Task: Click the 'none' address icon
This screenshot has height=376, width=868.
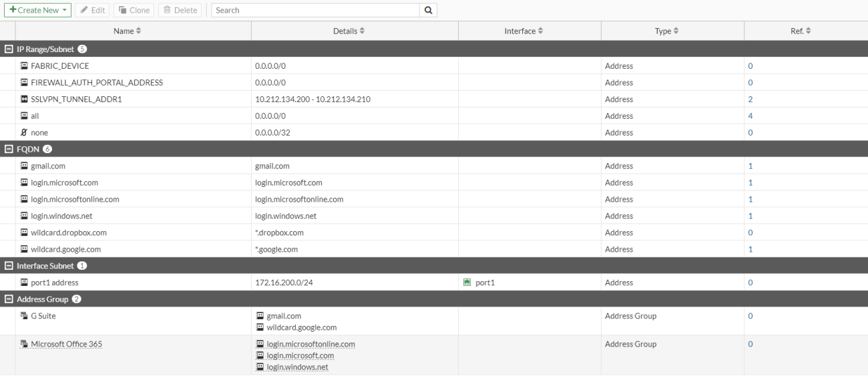Action: 25,133
